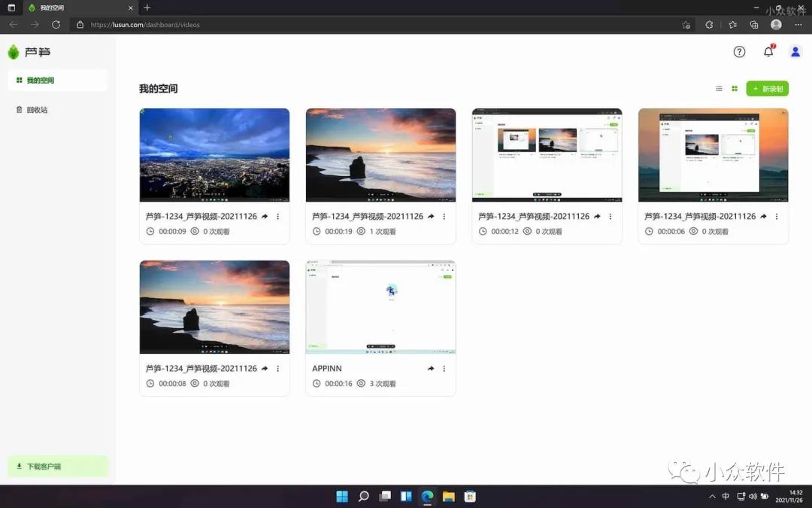Click the title of the 00:00:09 video

(x=201, y=216)
